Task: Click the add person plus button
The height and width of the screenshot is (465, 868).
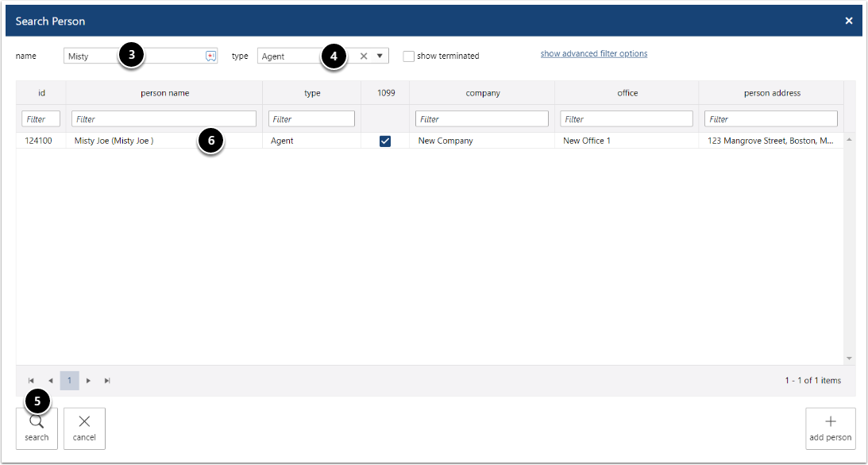Action: coord(830,428)
